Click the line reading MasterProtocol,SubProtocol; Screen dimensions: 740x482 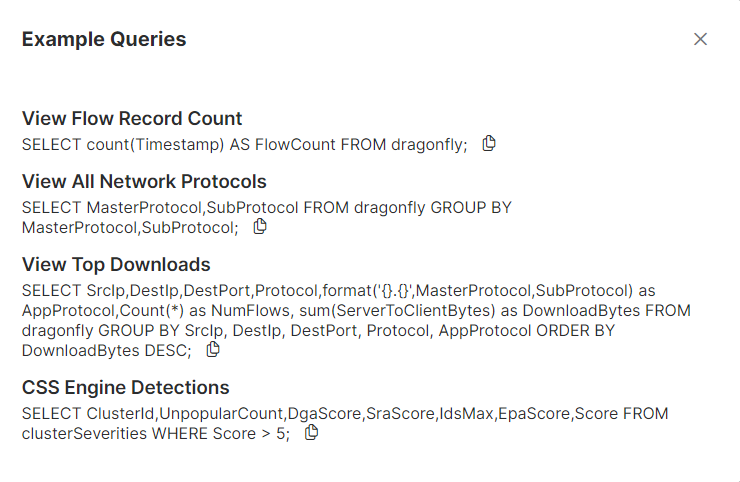[x=130, y=227]
